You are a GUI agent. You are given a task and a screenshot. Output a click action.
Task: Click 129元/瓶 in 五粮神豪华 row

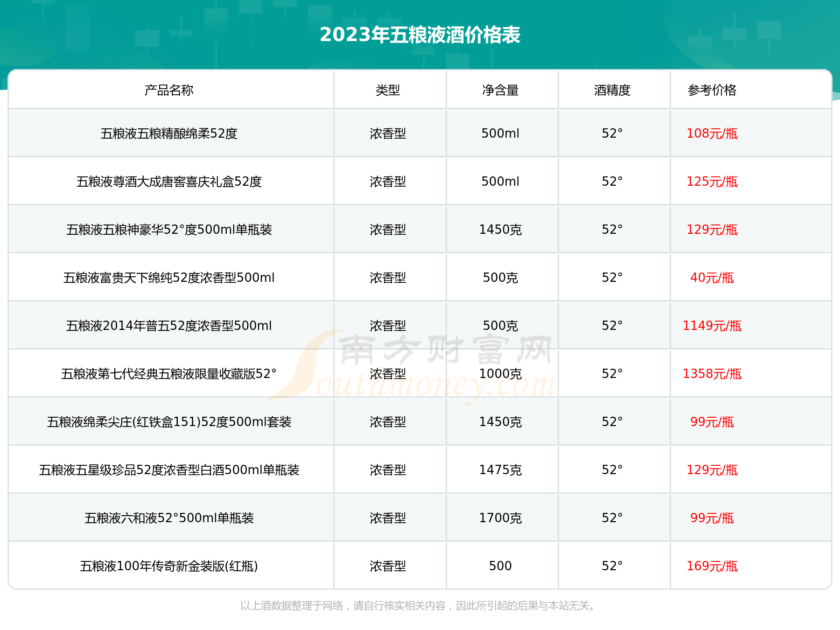(712, 230)
